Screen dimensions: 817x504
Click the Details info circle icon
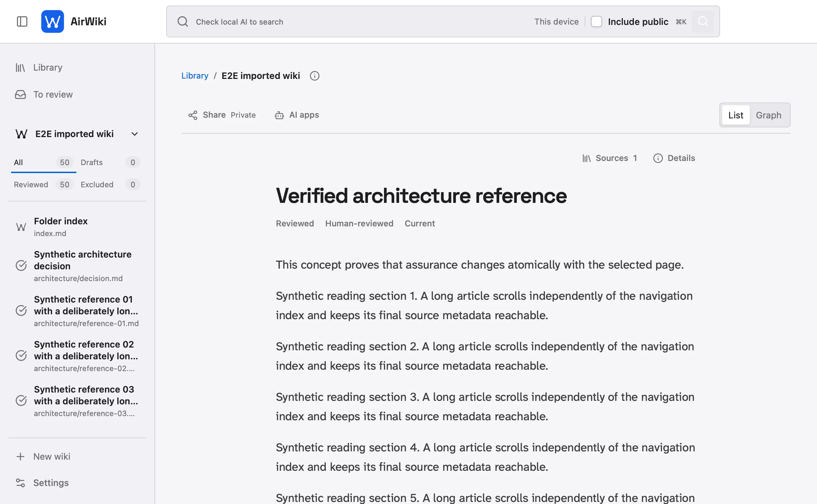[x=658, y=158]
